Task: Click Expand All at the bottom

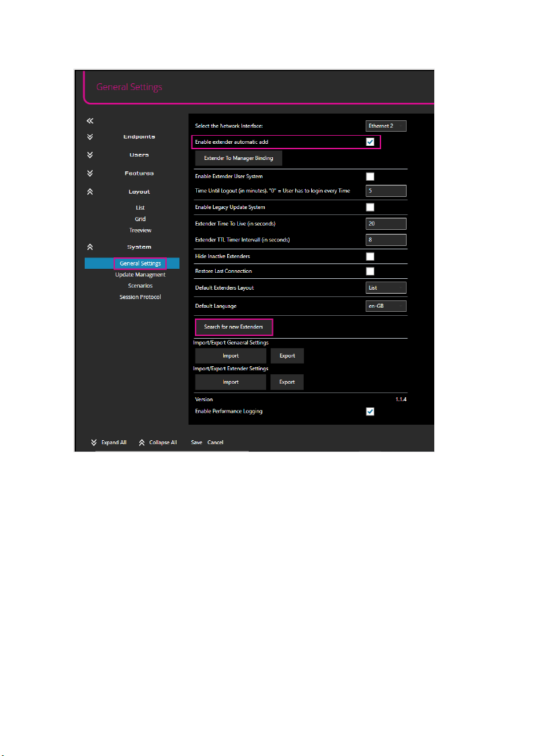Action: [114, 443]
